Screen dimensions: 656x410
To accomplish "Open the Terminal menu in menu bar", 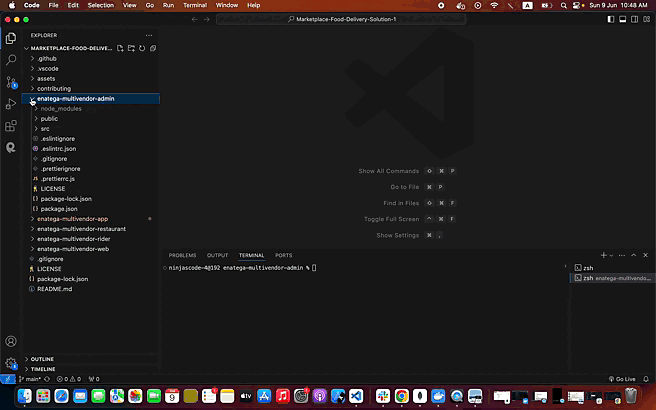I will tap(195, 5).
